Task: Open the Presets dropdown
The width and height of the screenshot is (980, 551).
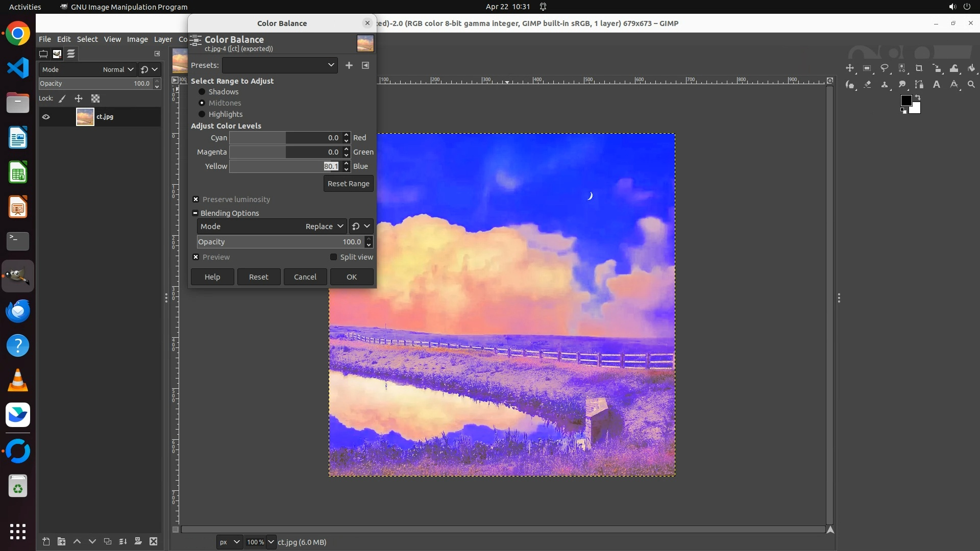Action: [280, 65]
